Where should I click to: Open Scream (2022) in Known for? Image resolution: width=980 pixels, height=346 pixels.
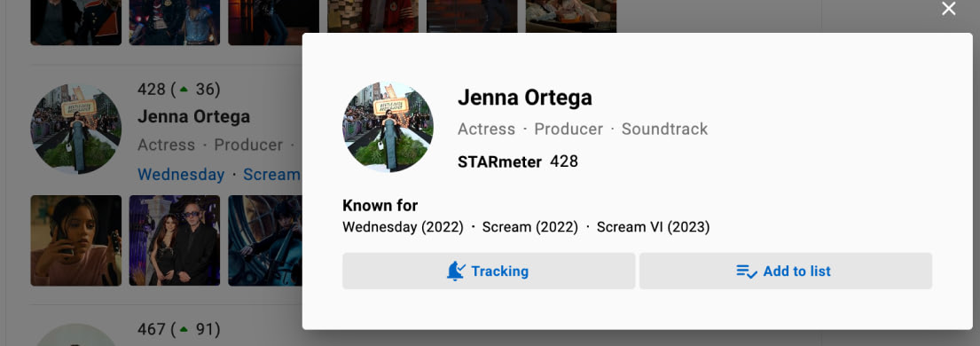(530, 227)
